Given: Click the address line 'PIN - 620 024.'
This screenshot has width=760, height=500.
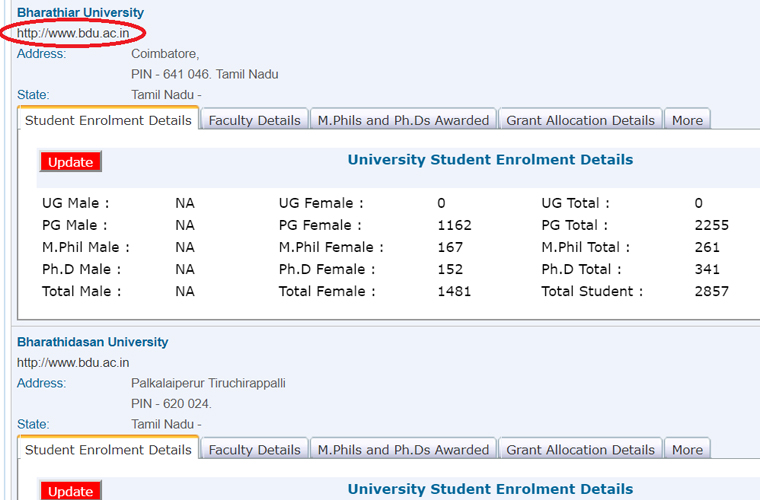Looking at the screenshot, I should click(171, 404).
